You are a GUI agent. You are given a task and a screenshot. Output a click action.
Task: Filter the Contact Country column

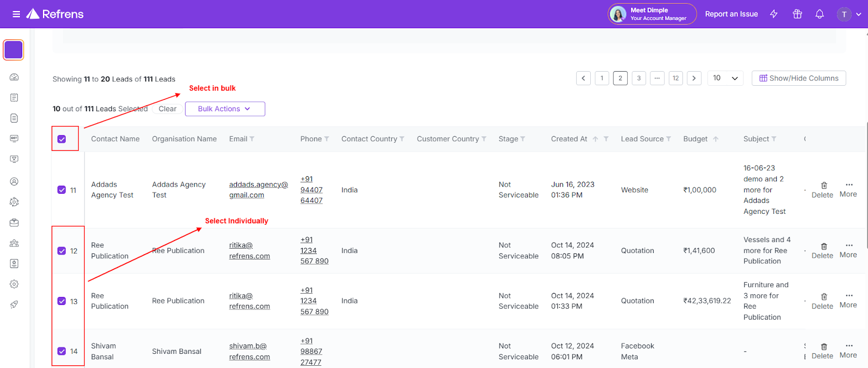pyautogui.click(x=402, y=139)
